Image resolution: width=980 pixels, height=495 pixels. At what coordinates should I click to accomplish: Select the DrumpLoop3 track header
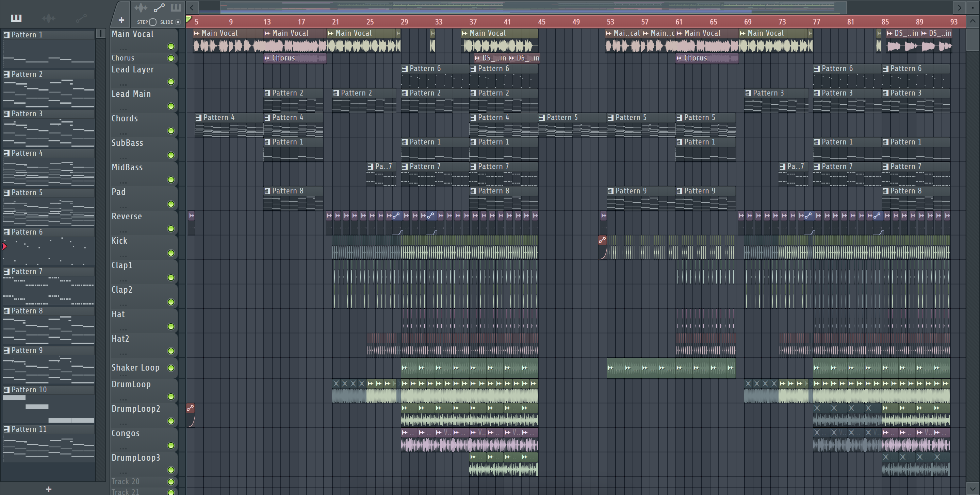(x=144, y=464)
